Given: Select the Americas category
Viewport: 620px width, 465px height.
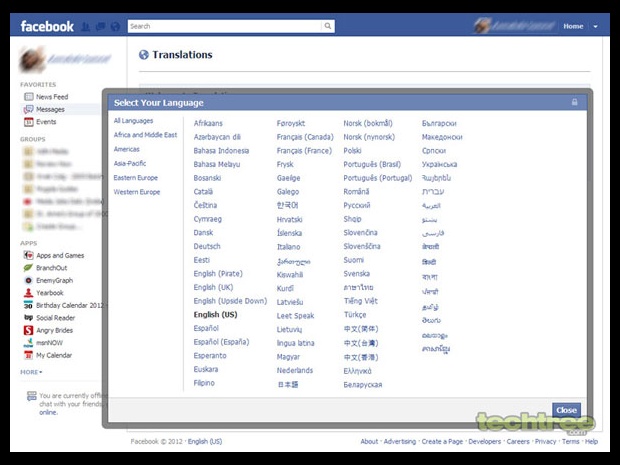Looking at the screenshot, I should pyautogui.click(x=127, y=149).
